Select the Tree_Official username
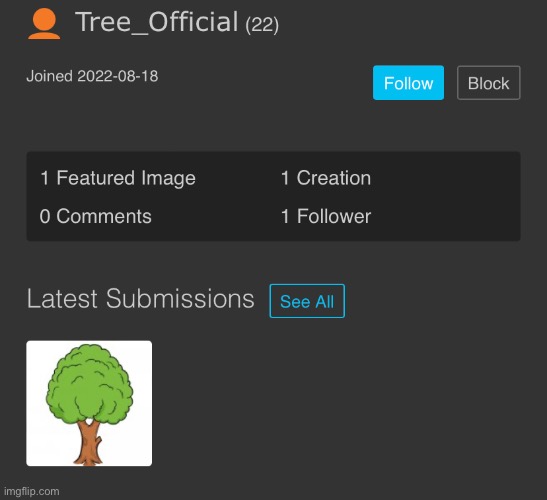Screen dimensions: 547x500 (157, 22)
